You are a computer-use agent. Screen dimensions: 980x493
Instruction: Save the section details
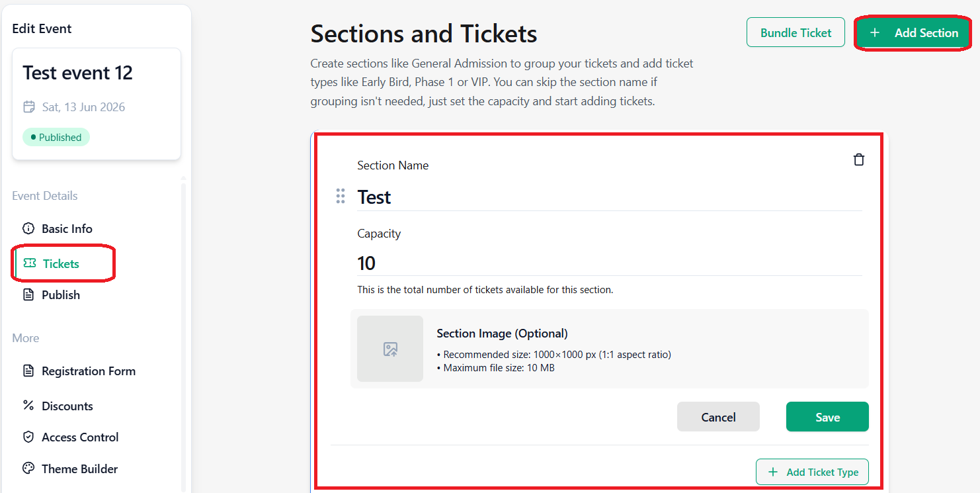pyautogui.click(x=827, y=417)
